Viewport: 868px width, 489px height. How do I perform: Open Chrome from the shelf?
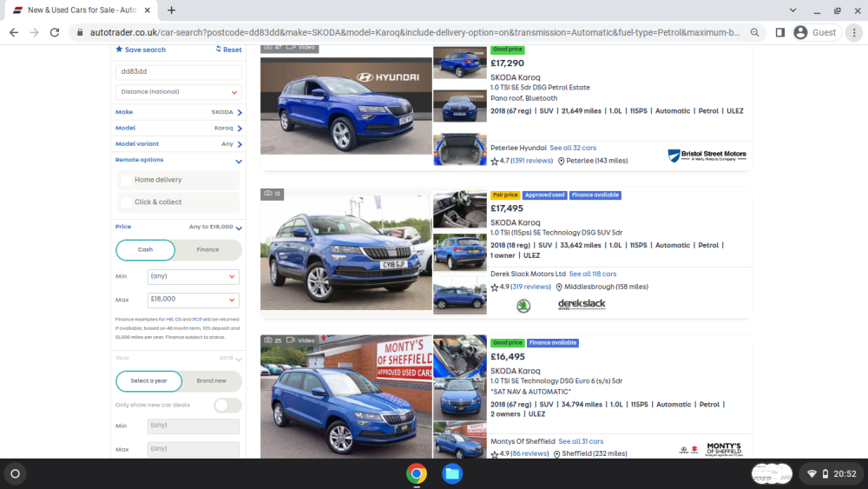click(417, 473)
